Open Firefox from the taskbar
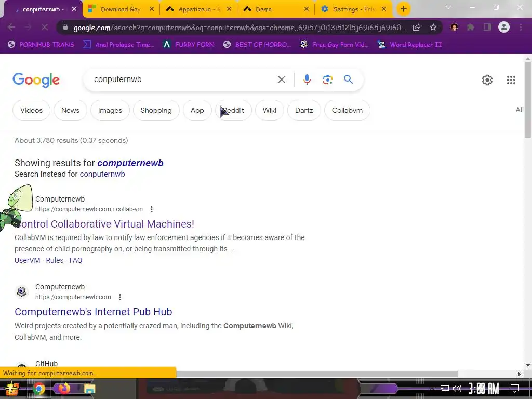This screenshot has width=532, height=399. 63,389
